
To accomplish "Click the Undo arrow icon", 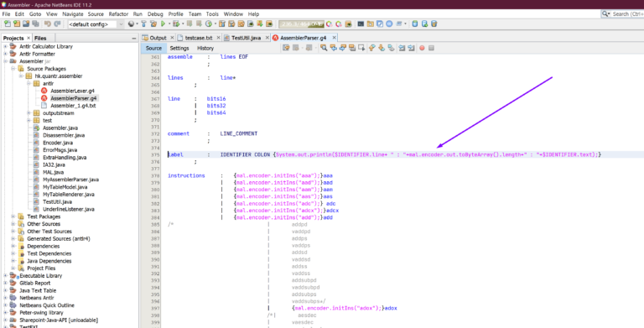I will tap(47, 23).
